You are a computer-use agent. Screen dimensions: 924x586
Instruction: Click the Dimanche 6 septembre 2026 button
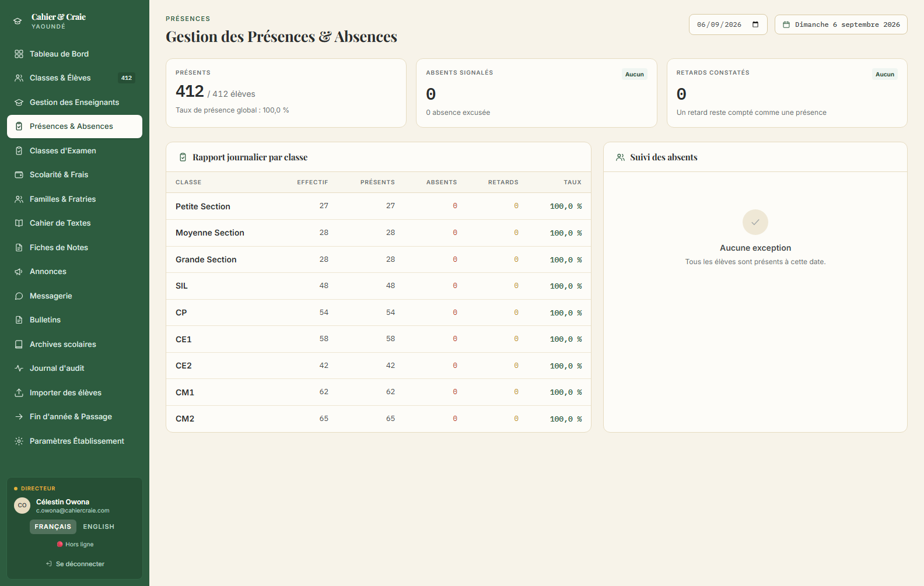[841, 24]
